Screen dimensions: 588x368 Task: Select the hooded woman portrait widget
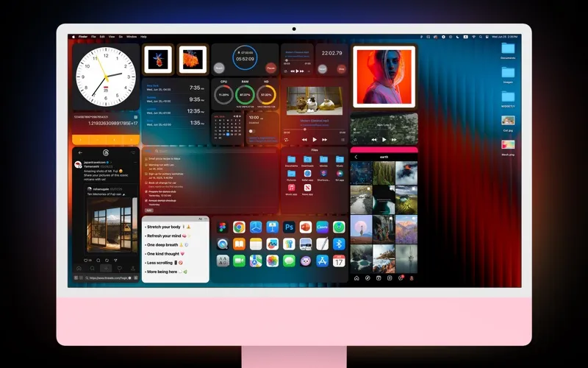point(384,77)
